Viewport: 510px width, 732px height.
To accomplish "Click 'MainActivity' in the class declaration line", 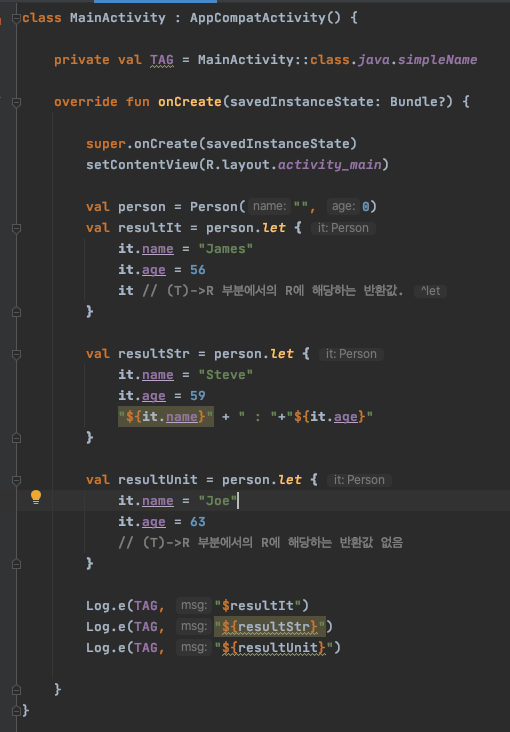I will pyautogui.click(x=118, y=18).
